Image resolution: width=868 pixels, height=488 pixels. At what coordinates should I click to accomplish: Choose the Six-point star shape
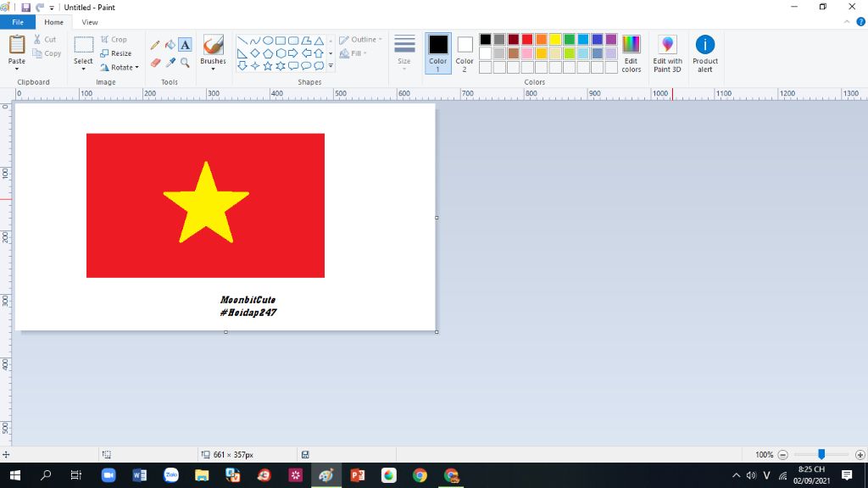point(281,66)
